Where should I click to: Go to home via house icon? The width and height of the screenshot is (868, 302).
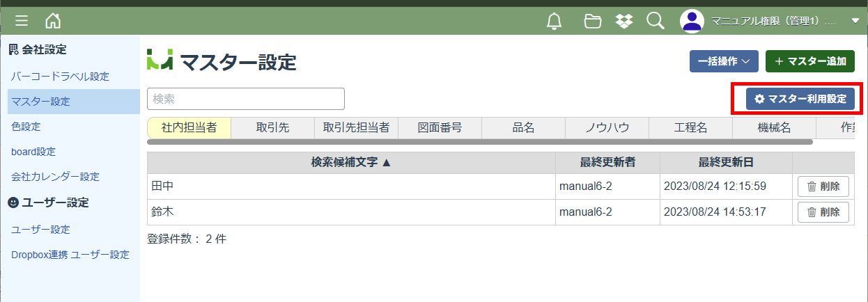pos(53,21)
